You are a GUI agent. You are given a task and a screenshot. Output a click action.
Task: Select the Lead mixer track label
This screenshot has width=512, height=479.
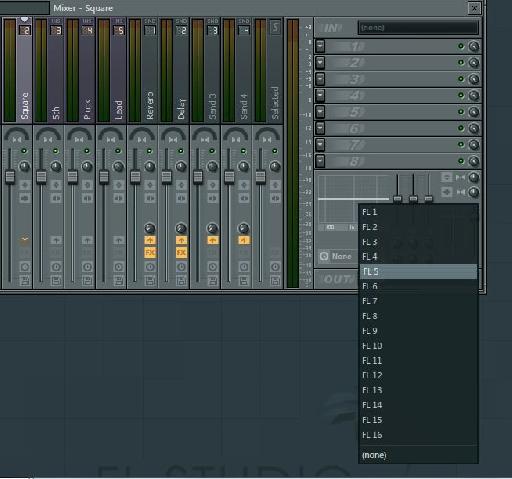click(119, 110)
